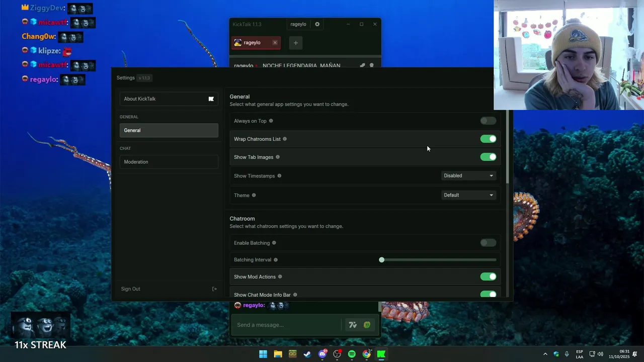Click the Minecraft-style taskbar app icon
This screenshot has width=644, height=362.
click(293, 354)
